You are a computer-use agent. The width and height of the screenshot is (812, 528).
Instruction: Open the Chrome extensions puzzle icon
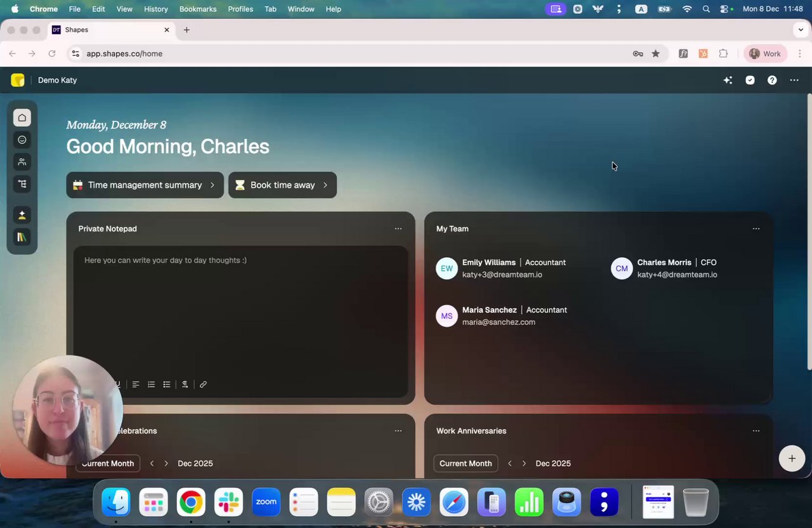coord(723,54)
